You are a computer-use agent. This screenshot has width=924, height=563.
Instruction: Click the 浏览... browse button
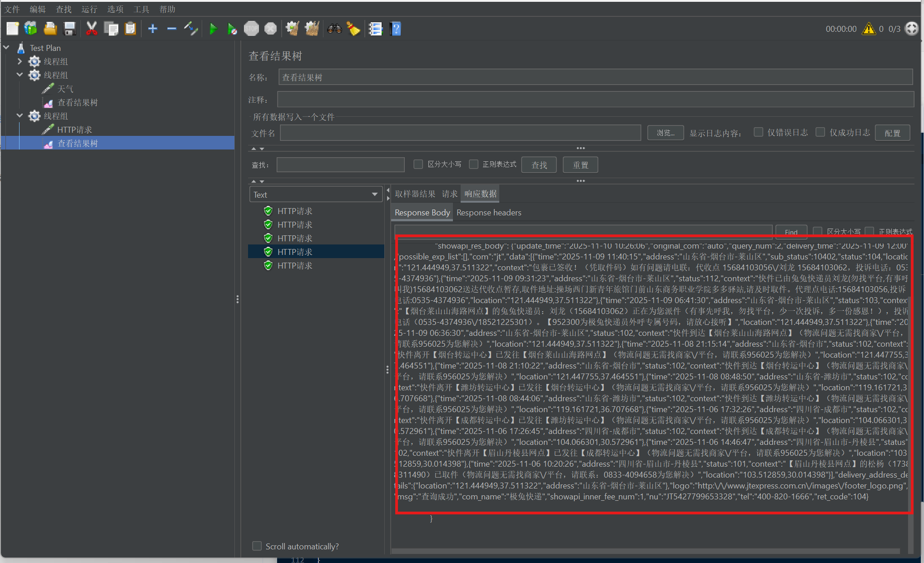(x=666, y=133)
